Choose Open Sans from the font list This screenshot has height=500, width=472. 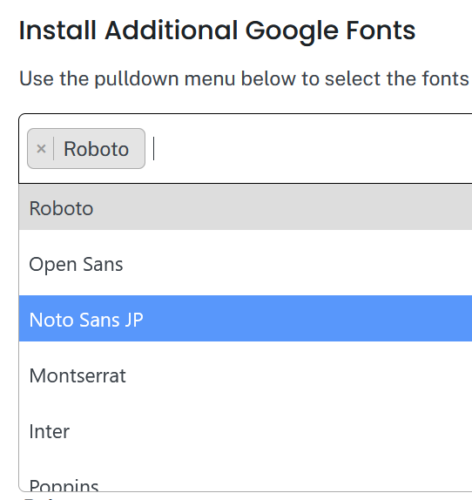coord(245,264)
